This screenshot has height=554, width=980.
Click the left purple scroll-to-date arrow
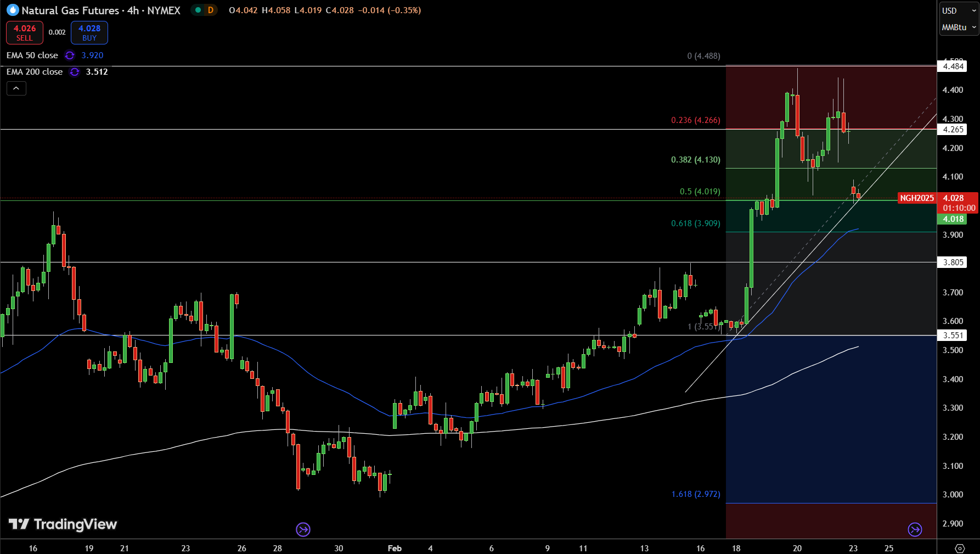303,529
